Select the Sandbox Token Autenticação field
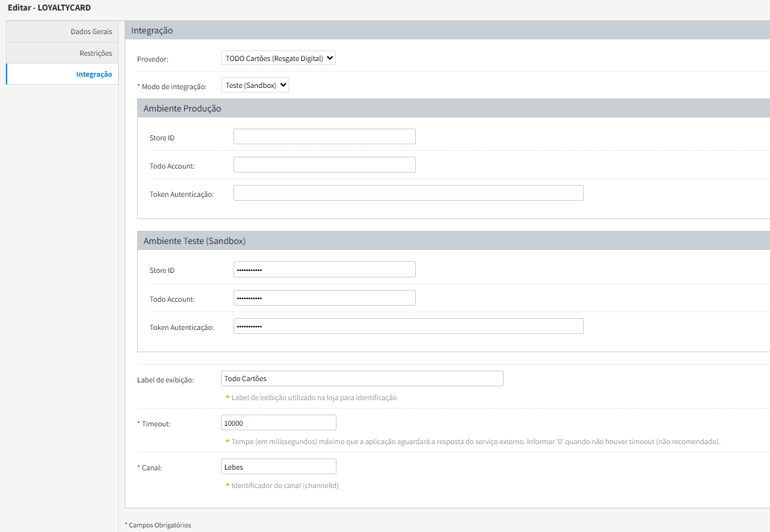The width and height of the screenshot is (770, 532). point(408,326)
